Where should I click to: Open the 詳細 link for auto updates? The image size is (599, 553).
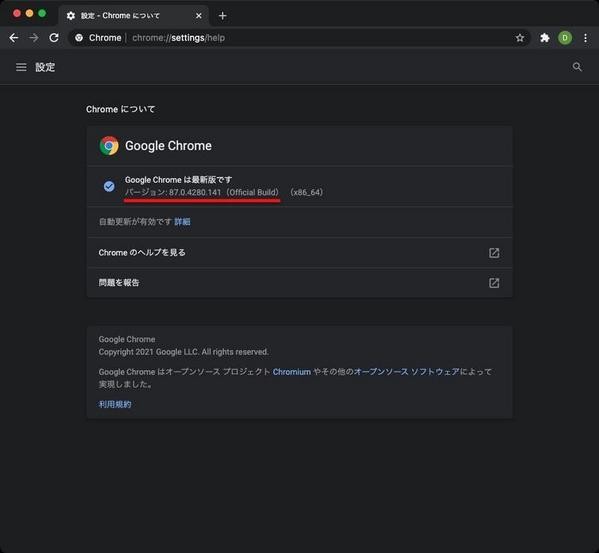click(182, 222)
